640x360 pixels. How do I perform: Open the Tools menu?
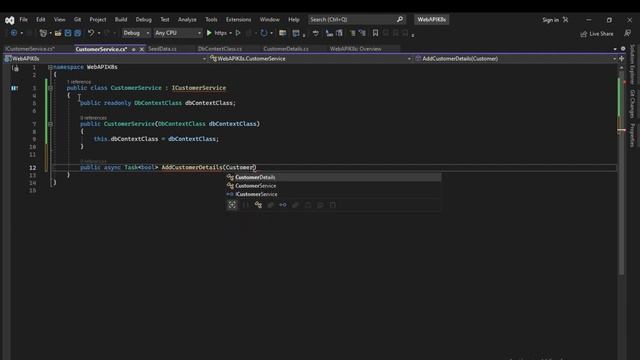[x=211, y=20]
